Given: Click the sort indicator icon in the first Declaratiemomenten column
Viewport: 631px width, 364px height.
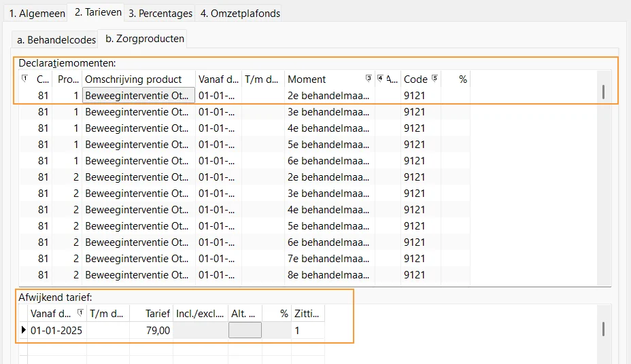Looking at the screenshot, I should coord(25,79).
